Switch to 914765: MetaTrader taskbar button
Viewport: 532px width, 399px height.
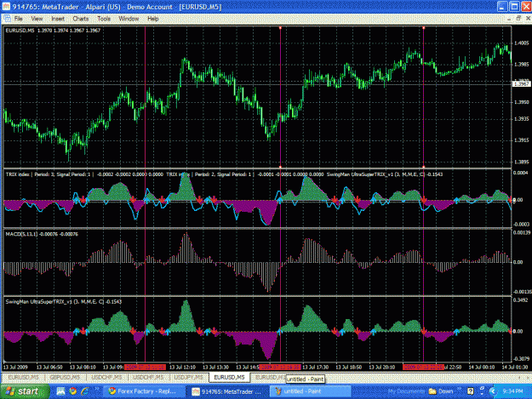pyautogui.click(x=226, y=391)
